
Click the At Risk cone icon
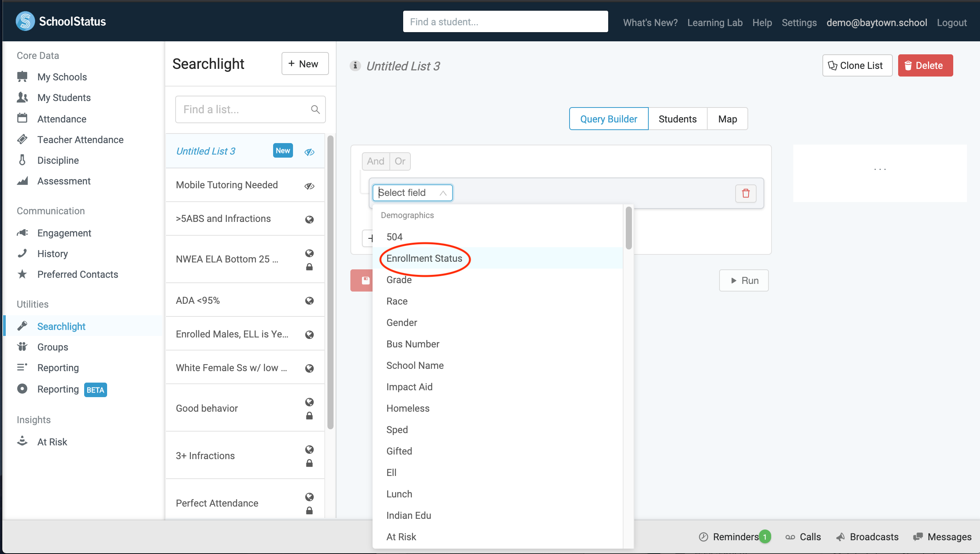click(22, 441)
